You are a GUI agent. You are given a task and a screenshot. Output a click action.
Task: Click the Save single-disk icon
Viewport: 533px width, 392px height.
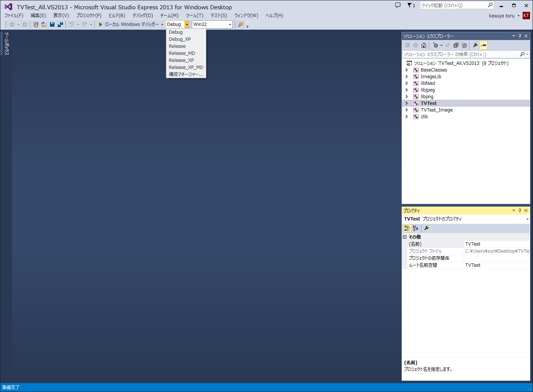pos(52,24)
